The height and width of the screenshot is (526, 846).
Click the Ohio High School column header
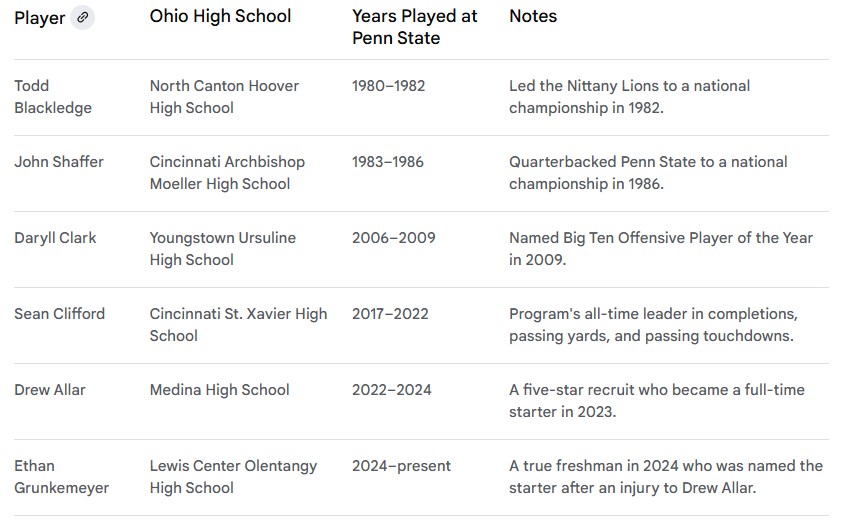click(220, 16)
